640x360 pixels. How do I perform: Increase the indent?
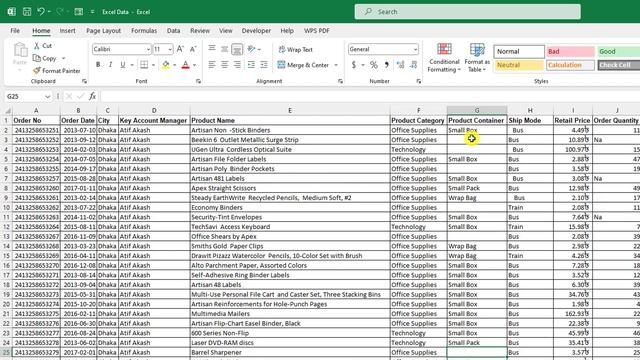(264, 65)
